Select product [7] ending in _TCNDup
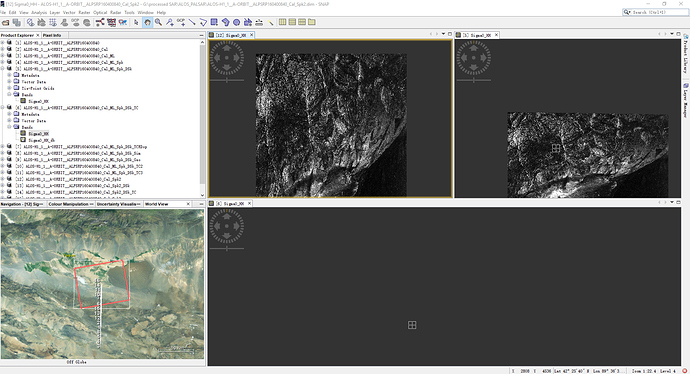The width and height of the screenshot is (690, 374). (81, 147)
